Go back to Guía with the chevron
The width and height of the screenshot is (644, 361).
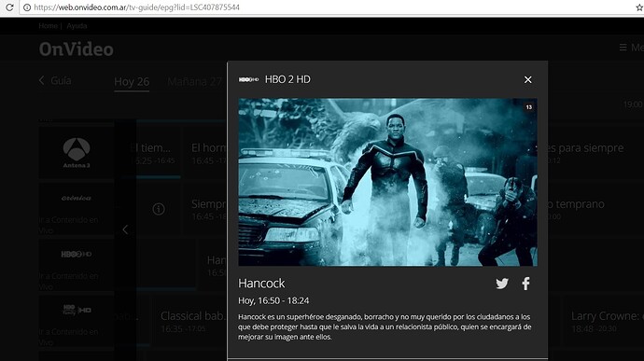click(55, 80)
